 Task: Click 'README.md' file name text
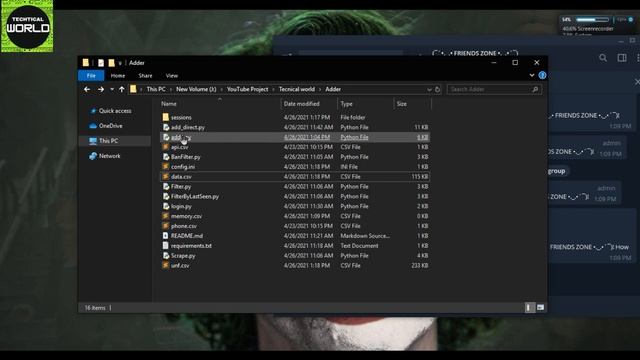[x=187, y=236]
